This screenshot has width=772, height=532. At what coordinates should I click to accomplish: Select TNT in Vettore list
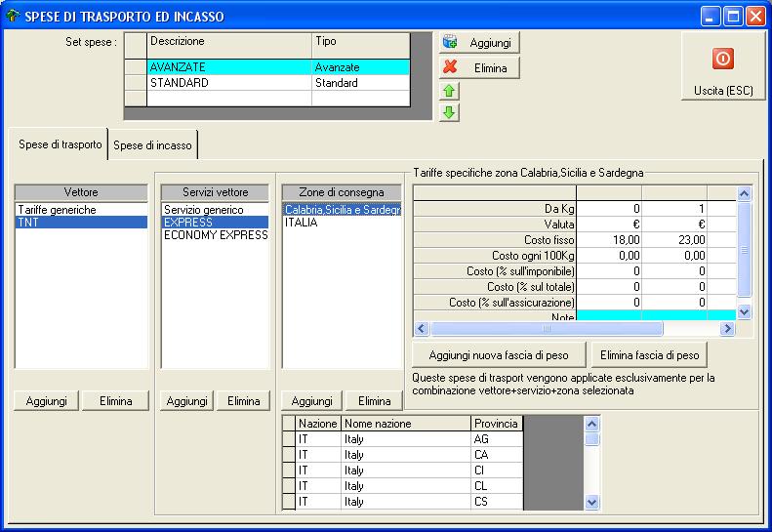tap(81, 223)
